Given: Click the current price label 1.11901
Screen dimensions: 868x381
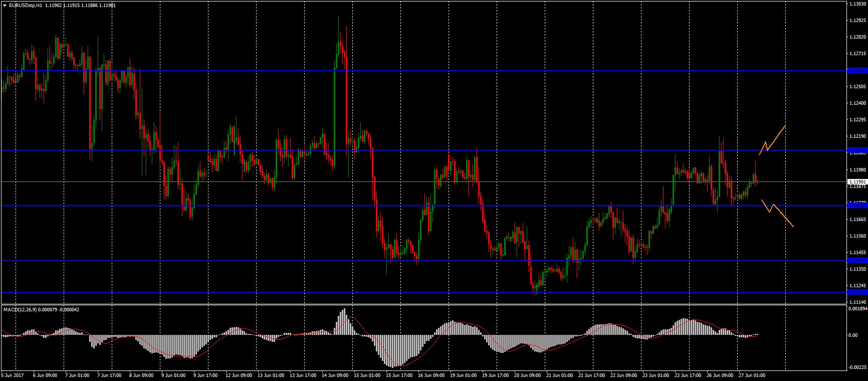Looking at the screenshot, I should pyautogui.click(x=856, y=181).
